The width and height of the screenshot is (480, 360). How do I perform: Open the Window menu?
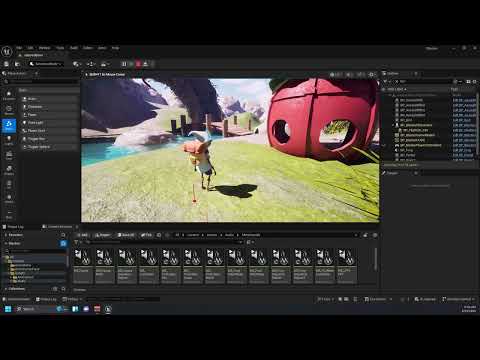coord(44,48)
